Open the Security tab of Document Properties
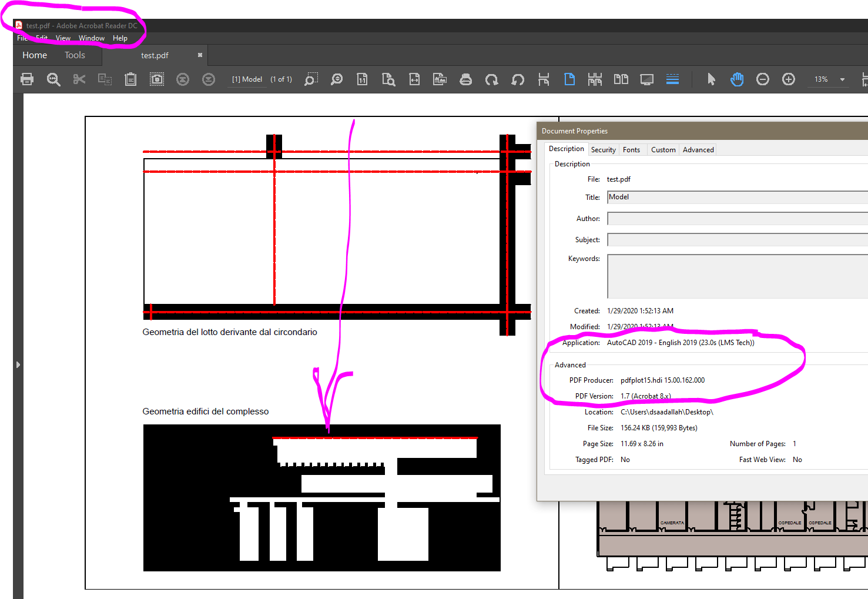Image resolution: width=868 pixels, height=599 pixels. point(603,149)
